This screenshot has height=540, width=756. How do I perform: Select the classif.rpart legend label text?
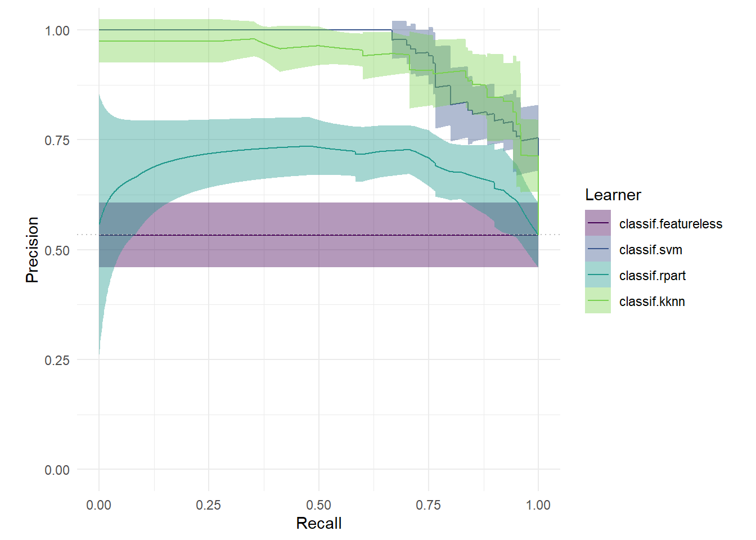coord(652,276)
